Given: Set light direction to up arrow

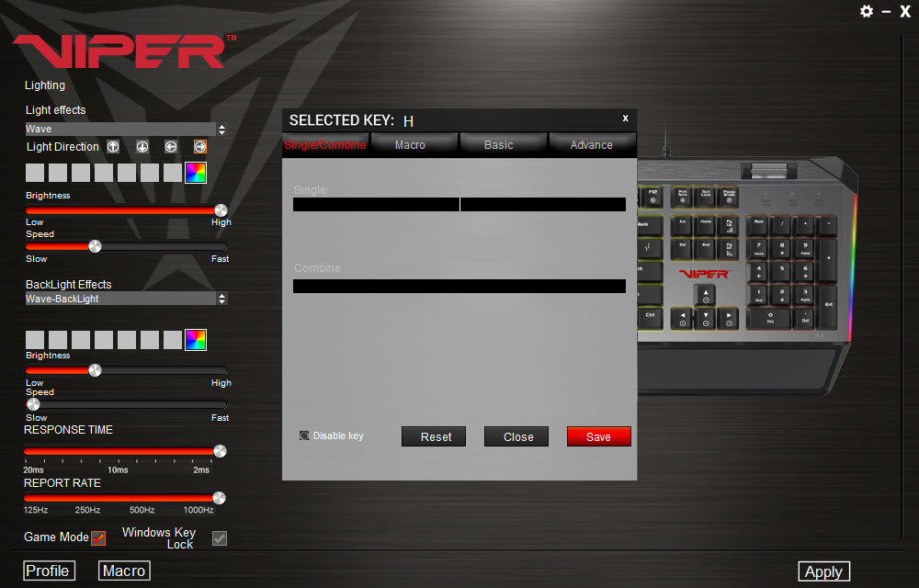Looking at the screenshot, I should [x=113, y=146].
